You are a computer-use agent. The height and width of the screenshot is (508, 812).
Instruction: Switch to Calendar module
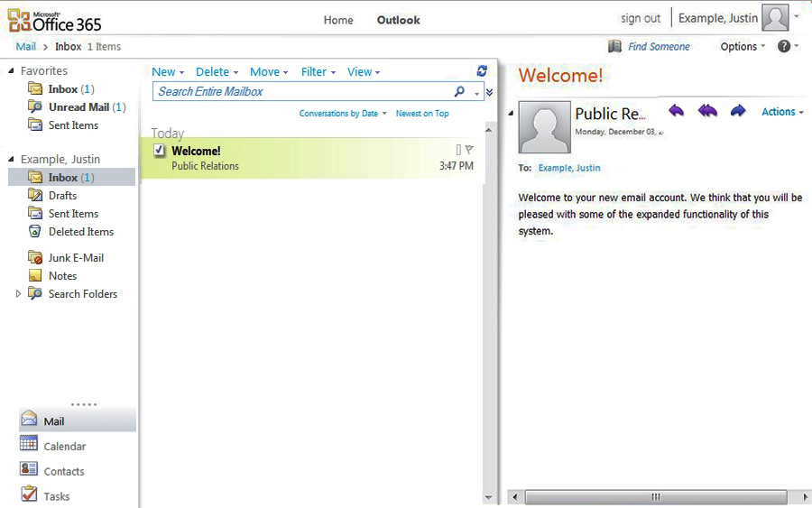click(53, 446)
